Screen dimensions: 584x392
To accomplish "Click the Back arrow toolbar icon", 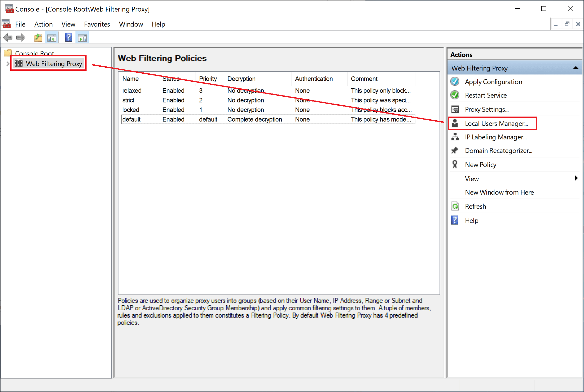I will coord(8,38).
